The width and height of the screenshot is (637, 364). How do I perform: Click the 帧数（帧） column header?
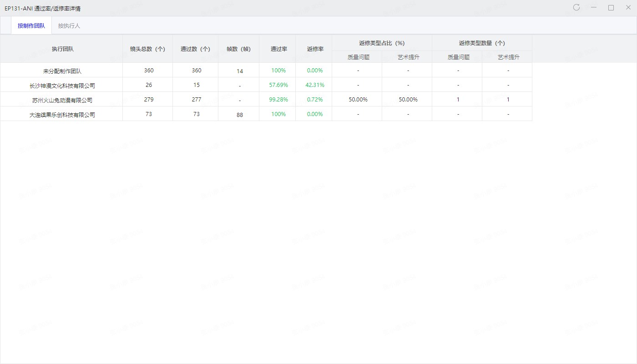238,49
